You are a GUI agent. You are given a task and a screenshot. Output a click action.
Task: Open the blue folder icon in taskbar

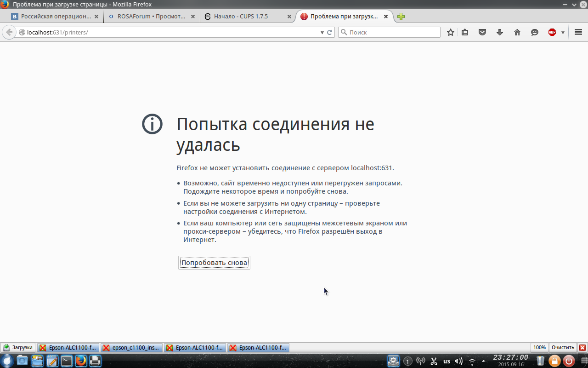coord(22,361)
